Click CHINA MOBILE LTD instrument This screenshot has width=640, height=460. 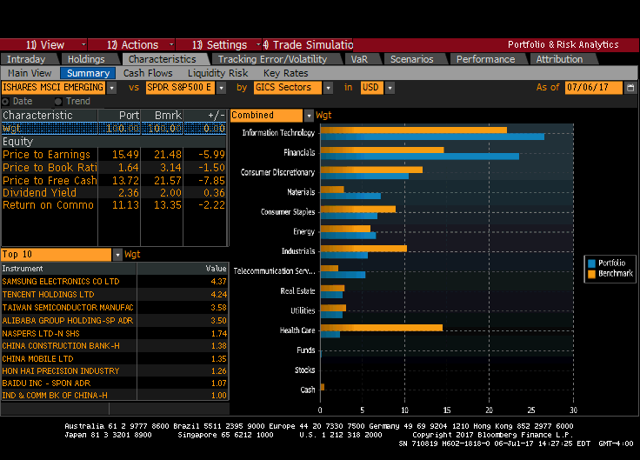pos(38,359)
